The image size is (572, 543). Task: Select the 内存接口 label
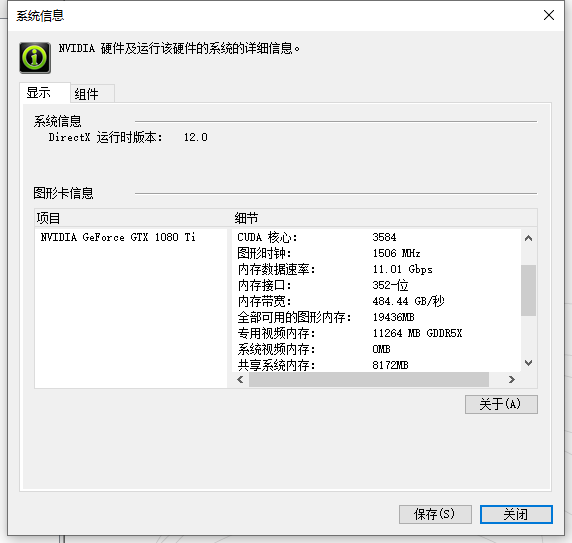(x=264, y=286)
